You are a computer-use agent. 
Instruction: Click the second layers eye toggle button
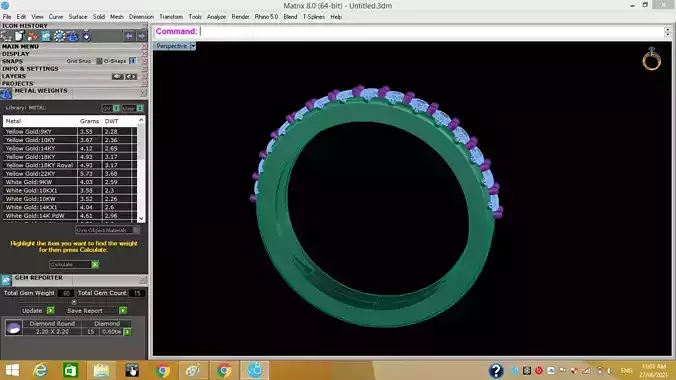point(131,76)
